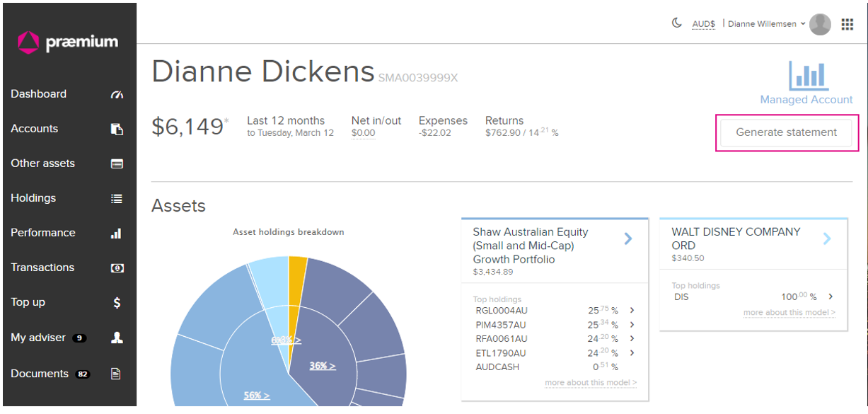868x414 pixels.
Task: Toggle dark mode with the moon icon
Action: pyautogui.click(x=677, y=23)
